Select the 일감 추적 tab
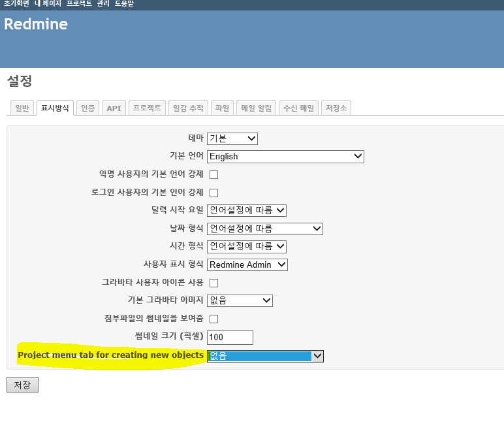Image resolution: width=504 pixels, height=433 pixels. (187, 108)
